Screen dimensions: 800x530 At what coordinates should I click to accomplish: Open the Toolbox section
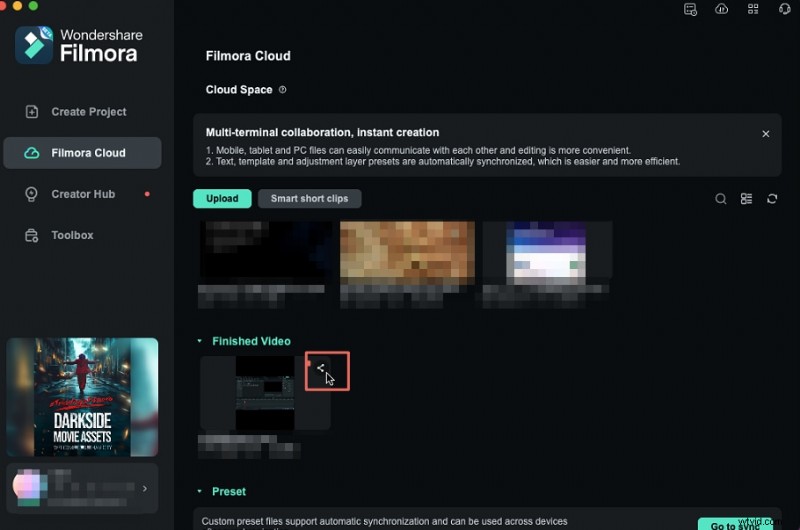[82, 235]
